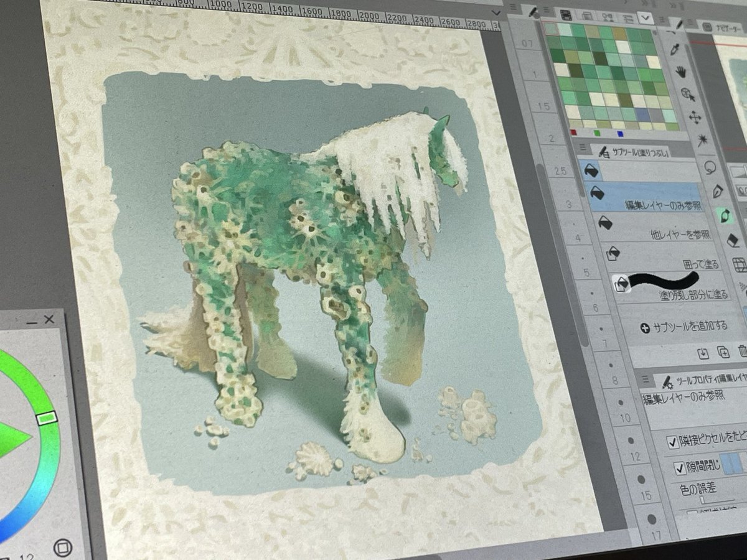This screenshot has height=560, width=747.
Task: Pick color inside the green triangle
Action: [x=12, y=439]
